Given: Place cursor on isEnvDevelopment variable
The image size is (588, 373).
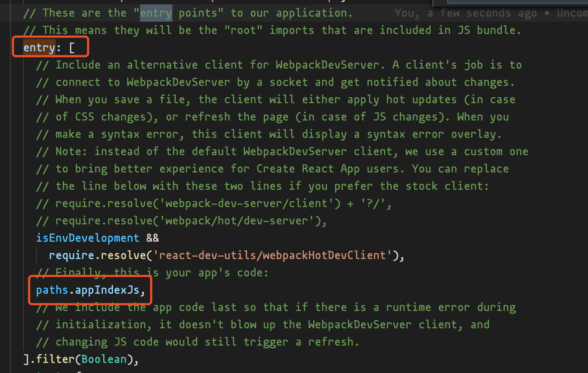Looking at the screenshot, I should click(x=87, y=238).
